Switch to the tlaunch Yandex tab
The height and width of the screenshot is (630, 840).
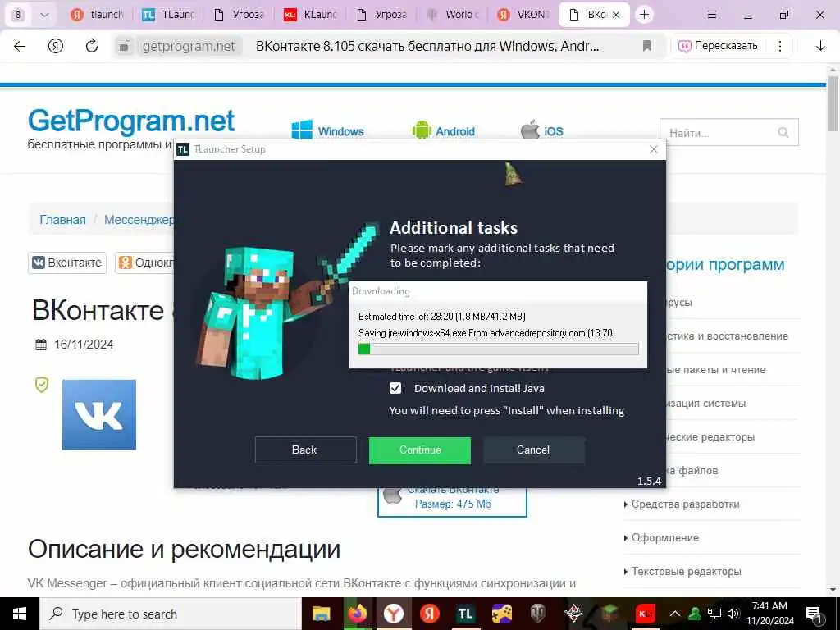point(98,15)
